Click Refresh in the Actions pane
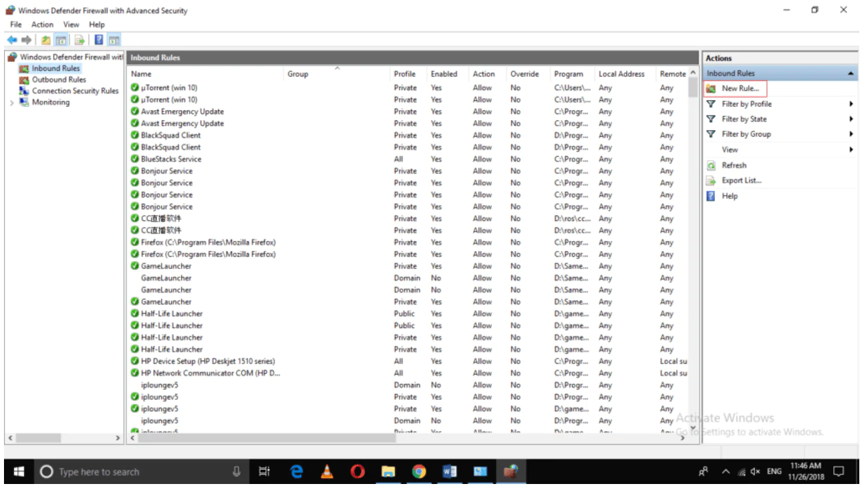This screenshot has width=868, height=490. [734, 166]
